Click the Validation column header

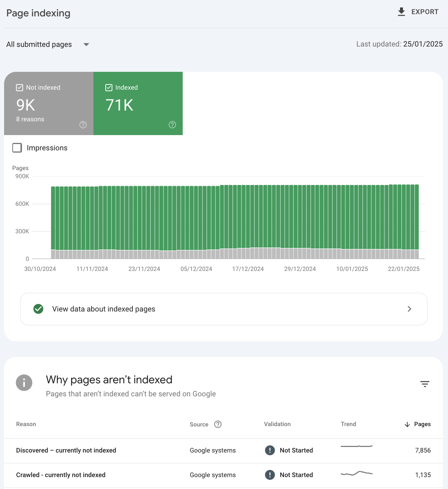pos(277,424)
